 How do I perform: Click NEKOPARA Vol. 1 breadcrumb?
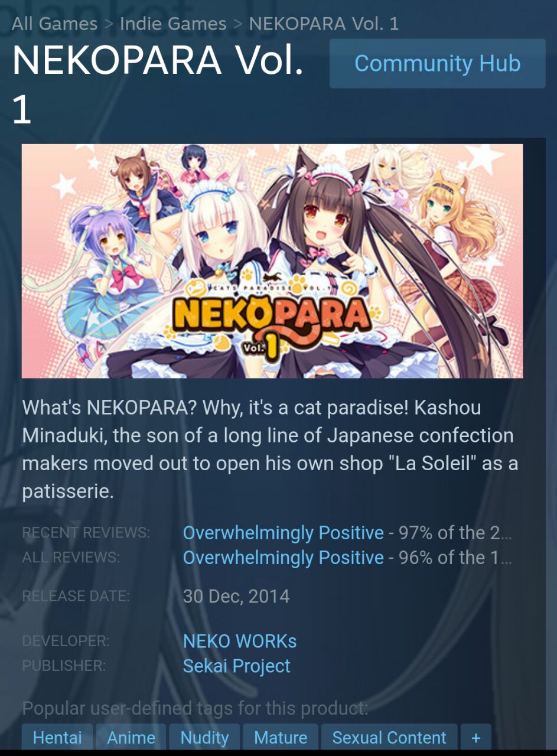click(x=324, y=24)
